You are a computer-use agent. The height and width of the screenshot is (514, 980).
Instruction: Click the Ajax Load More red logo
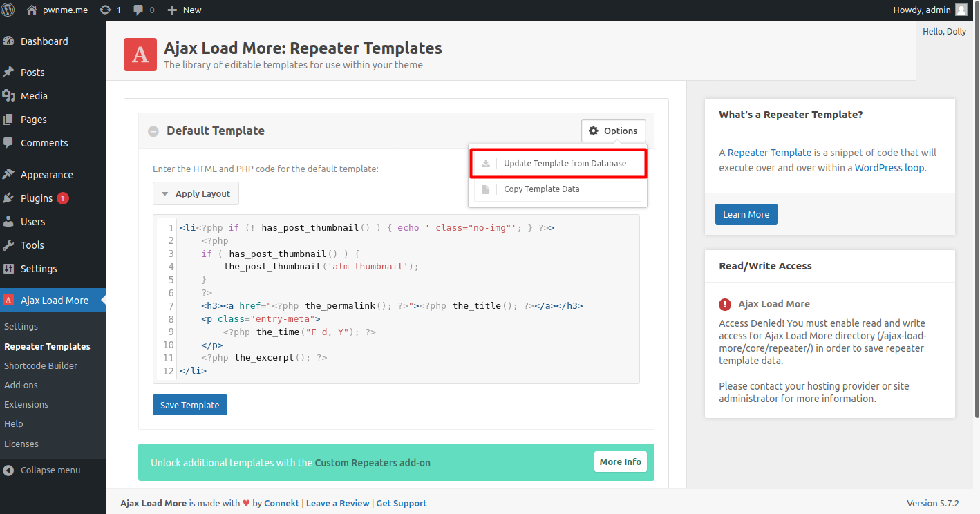point(140,55)
